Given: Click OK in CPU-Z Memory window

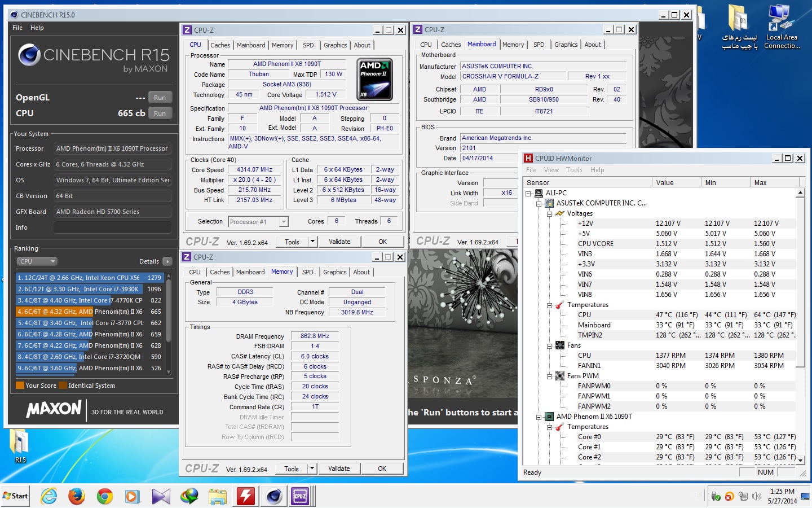Looking at the screenshot, I should (382, 468).
